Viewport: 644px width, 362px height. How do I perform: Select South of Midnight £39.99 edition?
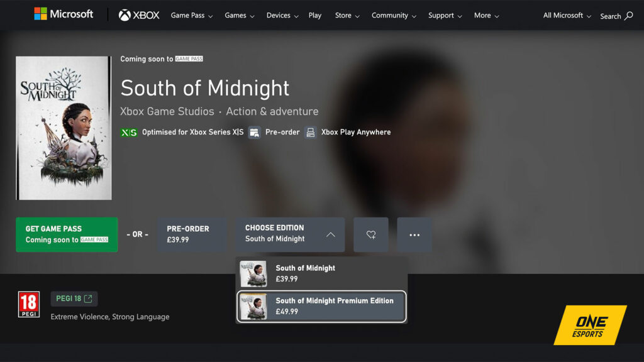coord(321,274)
